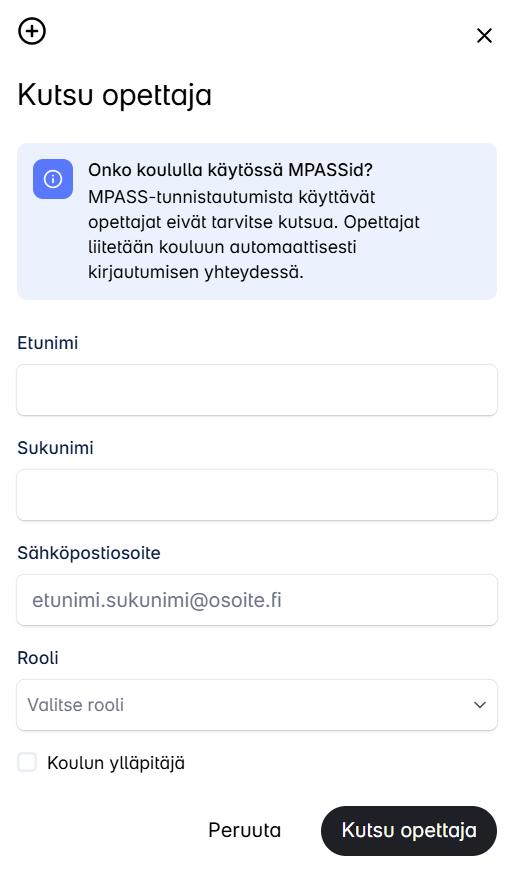The height and width of the screenshot is (875, 517).
Task: Click the chevron arrow in Rooli field
Action: 480,705
